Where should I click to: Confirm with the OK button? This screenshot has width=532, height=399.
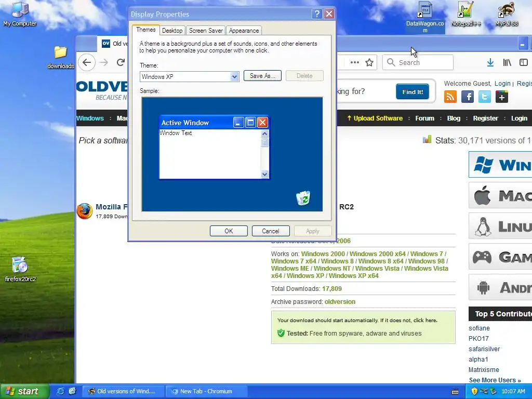229,231
